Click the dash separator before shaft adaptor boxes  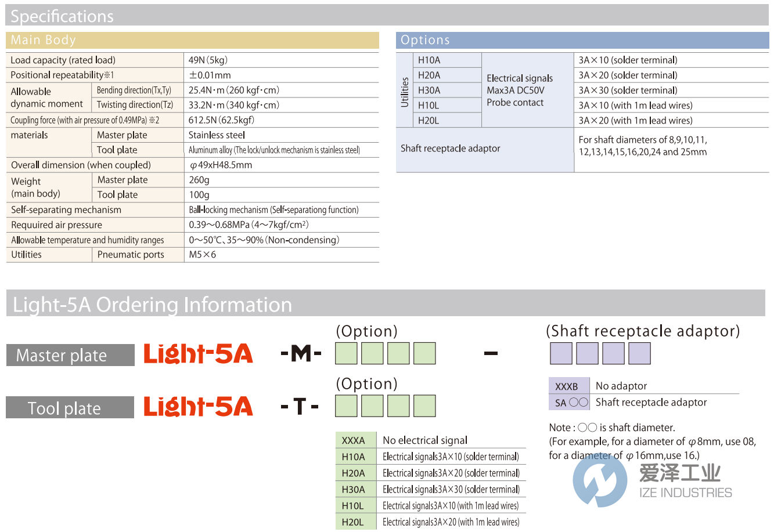click(x=491, y=353)
